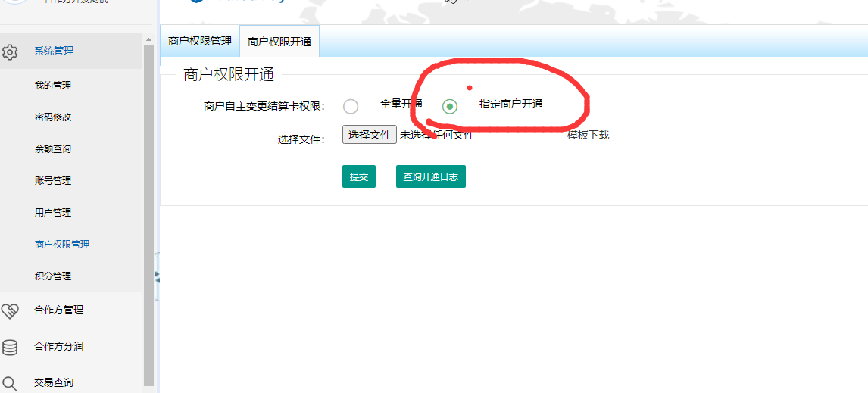The width and height of the screenshot is (868, 393).
Task: Click the sidebar vertical scrollbar thumb
Action: (x=148, y=216)
